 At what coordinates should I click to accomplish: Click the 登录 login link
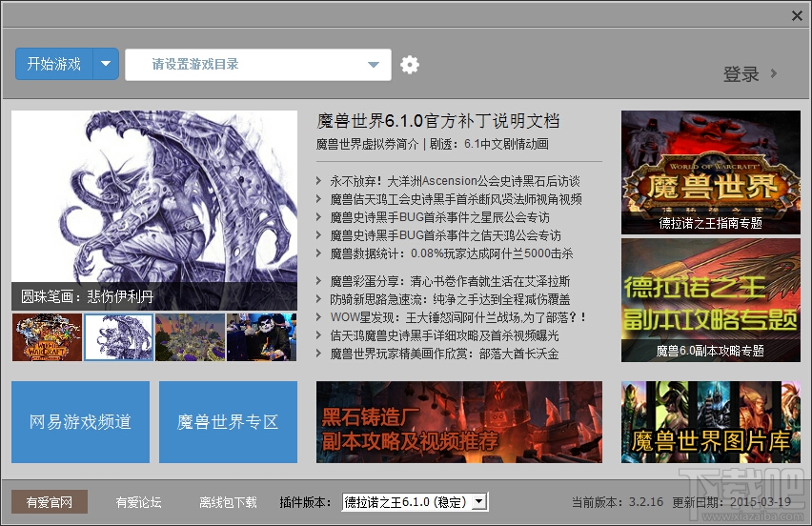[741, 74]
